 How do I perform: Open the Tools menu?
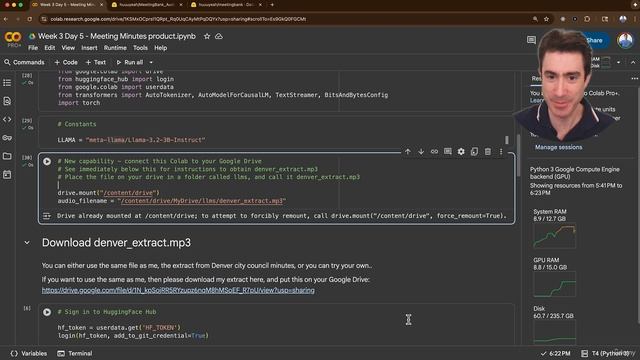pos(140,48)
